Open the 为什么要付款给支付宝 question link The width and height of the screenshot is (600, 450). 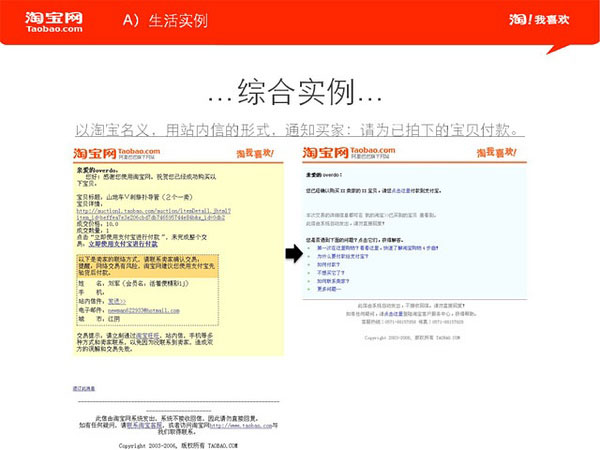[342, 256]
